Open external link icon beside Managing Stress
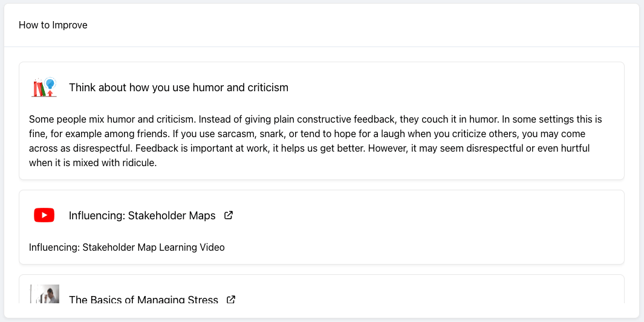644x322 pixels. pyautogui.click(x=231, y=300)
